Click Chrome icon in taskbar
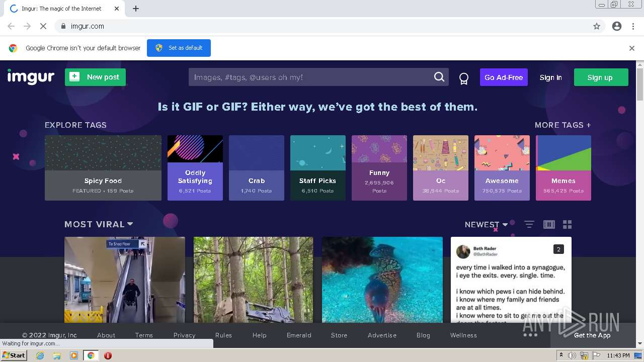The image size is (644, 362). pyautogui.click(x=91, y=355)
